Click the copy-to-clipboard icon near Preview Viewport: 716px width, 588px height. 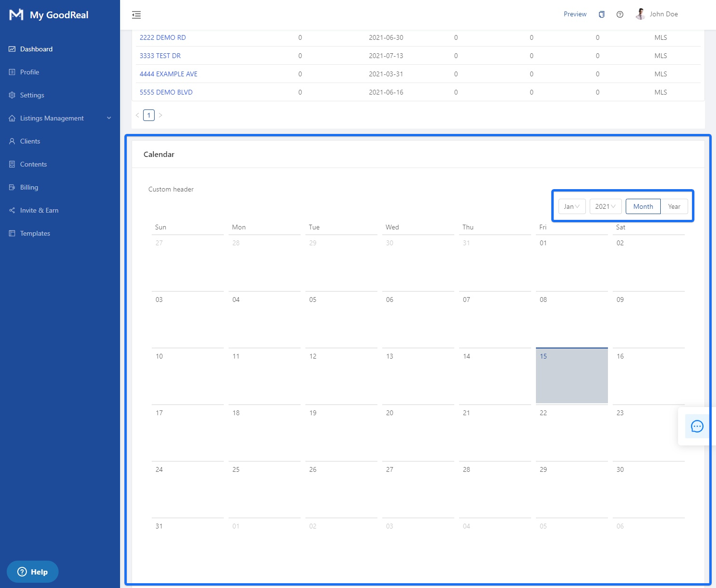(601, 14)
